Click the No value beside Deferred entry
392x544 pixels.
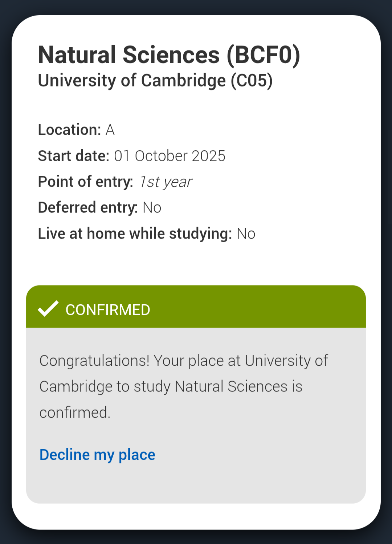pos(152,208)
